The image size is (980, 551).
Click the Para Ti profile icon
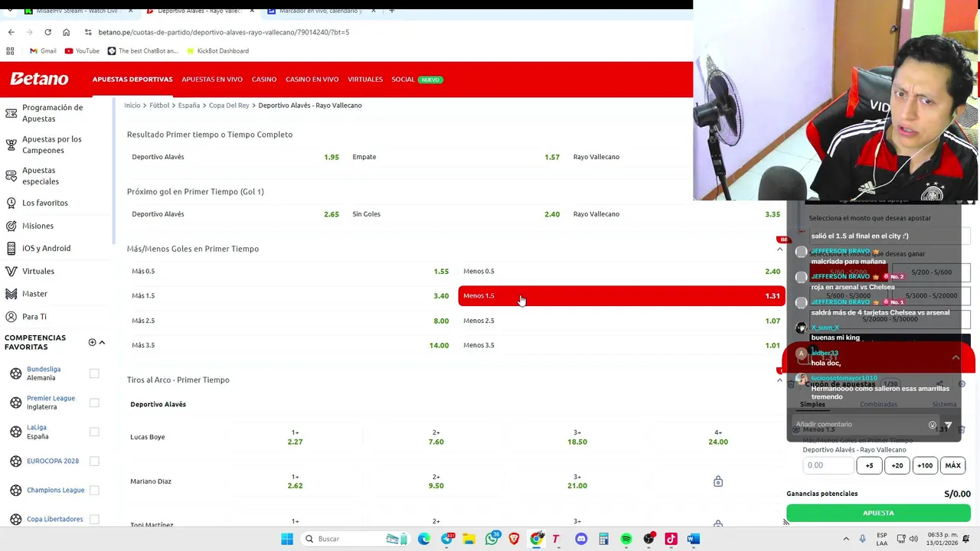11,316
